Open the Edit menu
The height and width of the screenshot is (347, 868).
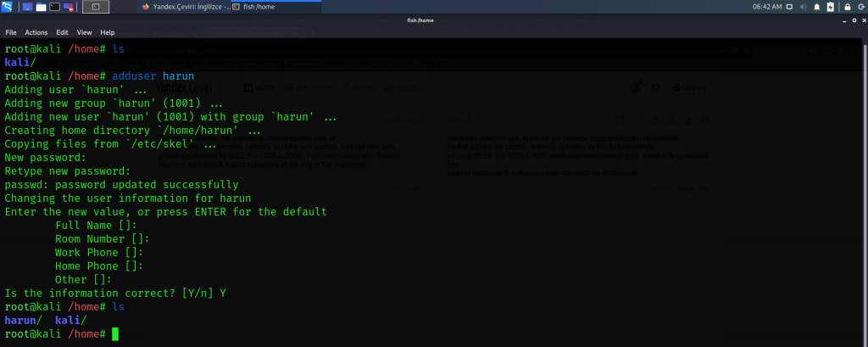tap(62, 32)
